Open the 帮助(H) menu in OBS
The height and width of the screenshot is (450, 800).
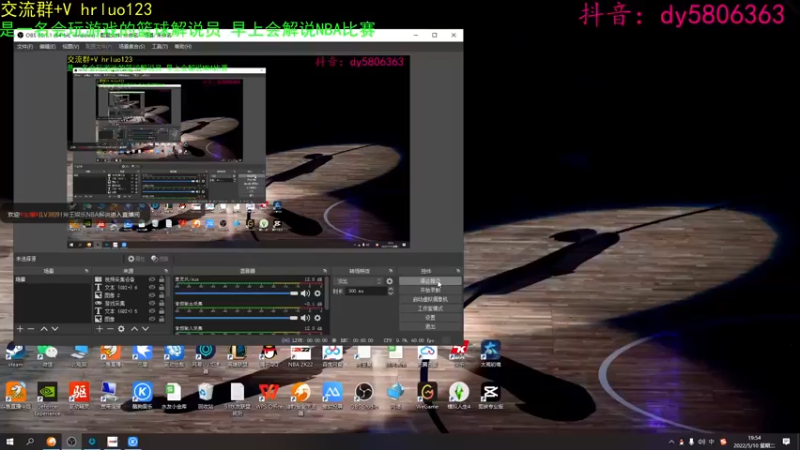[x=183, y=46]
